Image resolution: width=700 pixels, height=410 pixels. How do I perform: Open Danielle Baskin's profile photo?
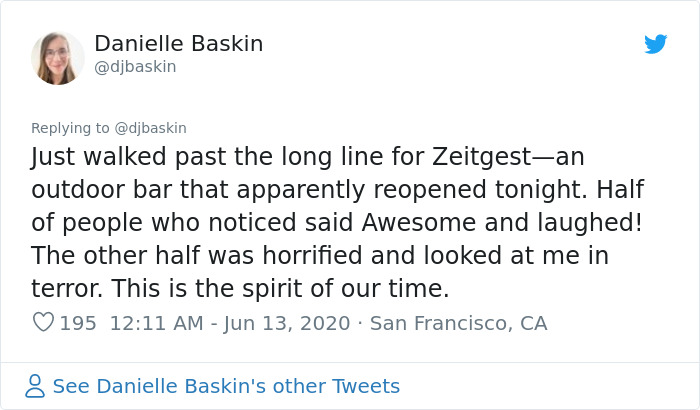57,57
